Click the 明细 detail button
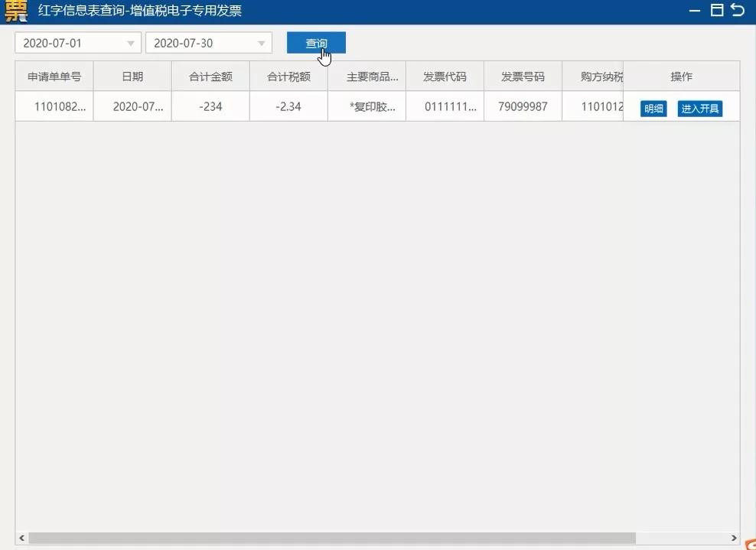The width and height of the screenshot is (756, 550). click(653, 109)
